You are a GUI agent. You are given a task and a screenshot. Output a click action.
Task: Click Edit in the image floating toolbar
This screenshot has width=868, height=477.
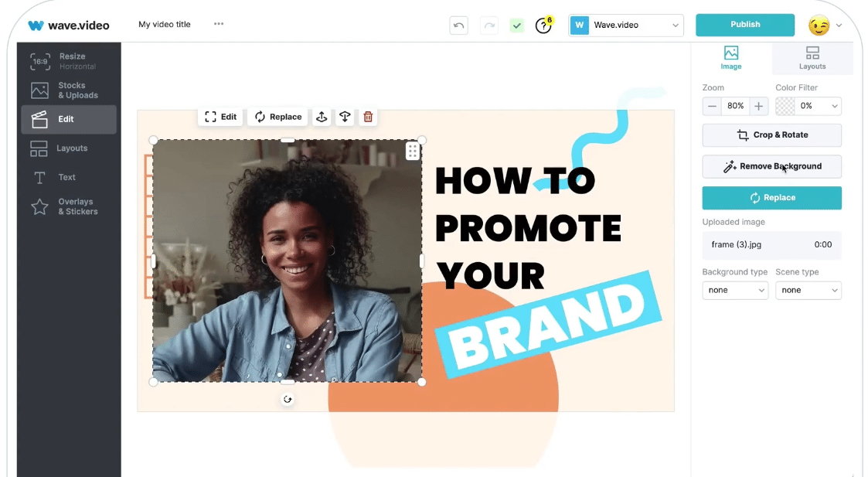tap(220, 117)
